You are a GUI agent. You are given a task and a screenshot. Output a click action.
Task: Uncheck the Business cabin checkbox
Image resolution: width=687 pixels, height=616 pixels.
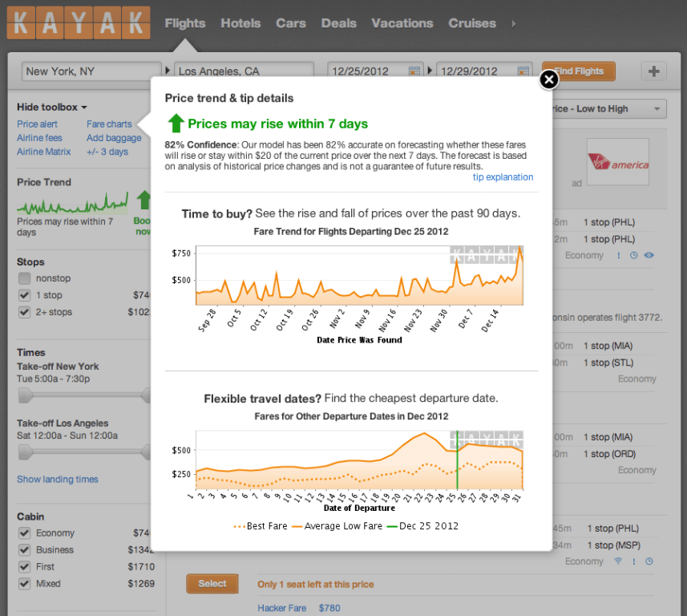25,550
